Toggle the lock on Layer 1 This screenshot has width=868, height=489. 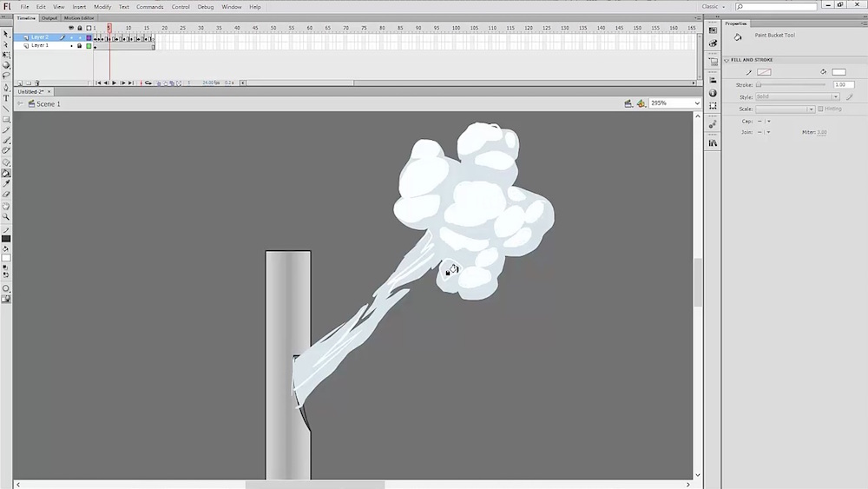tap(79, 46)
